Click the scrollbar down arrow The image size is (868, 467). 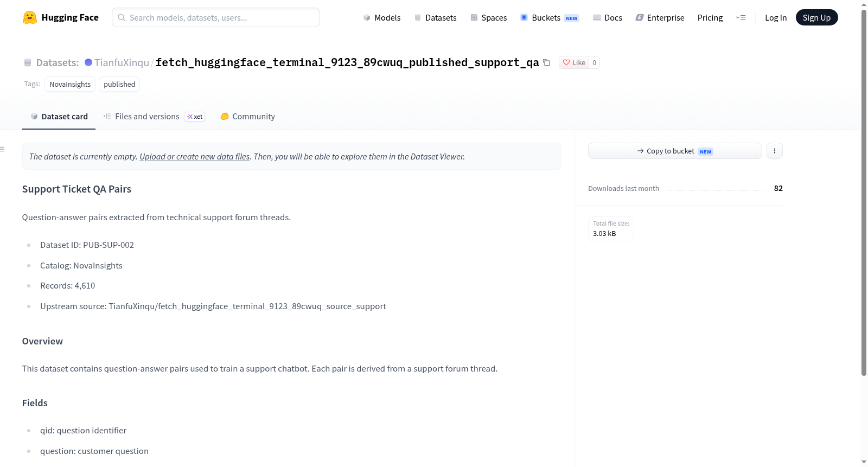click(864, 462)
